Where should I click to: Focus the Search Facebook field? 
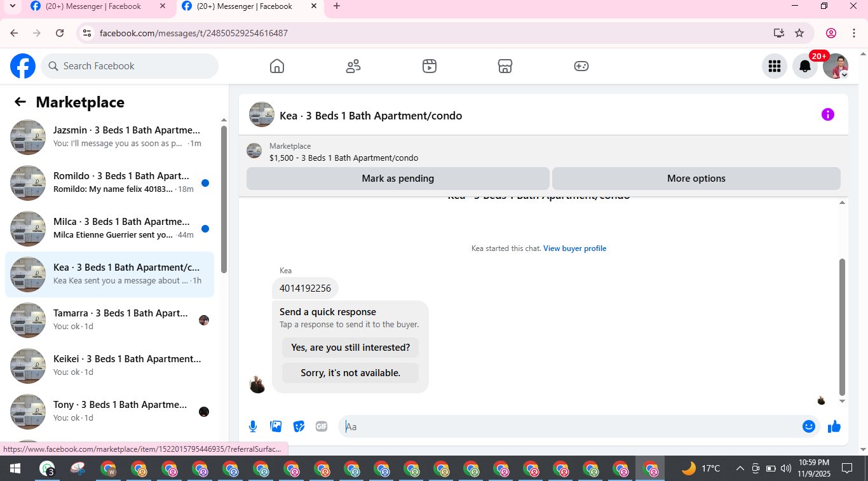pyautogui.click(x=130, y=66)
